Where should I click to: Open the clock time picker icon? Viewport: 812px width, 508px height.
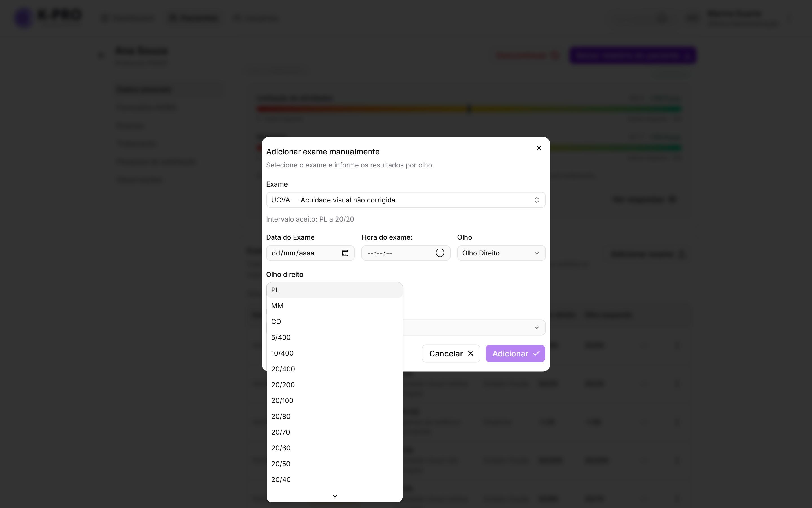pyautogui.click(x=440, y=253)
